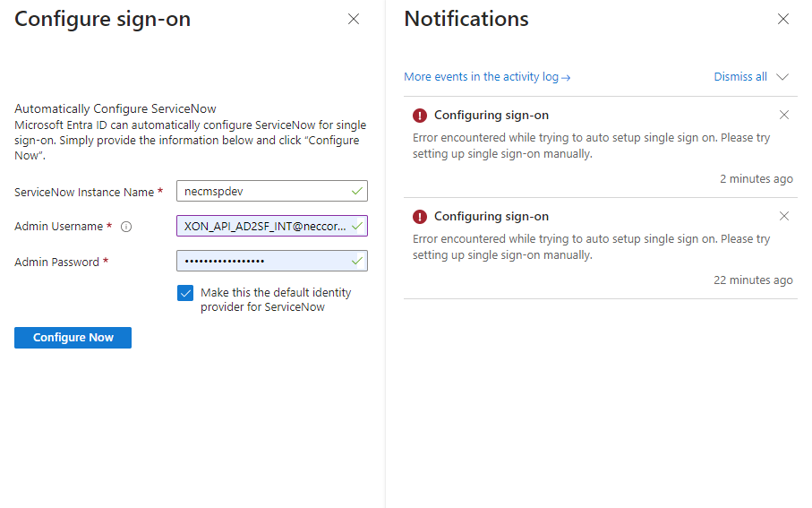
Task: Show info tooltip icon for Admin Username
Action: [x=126, y=227]
